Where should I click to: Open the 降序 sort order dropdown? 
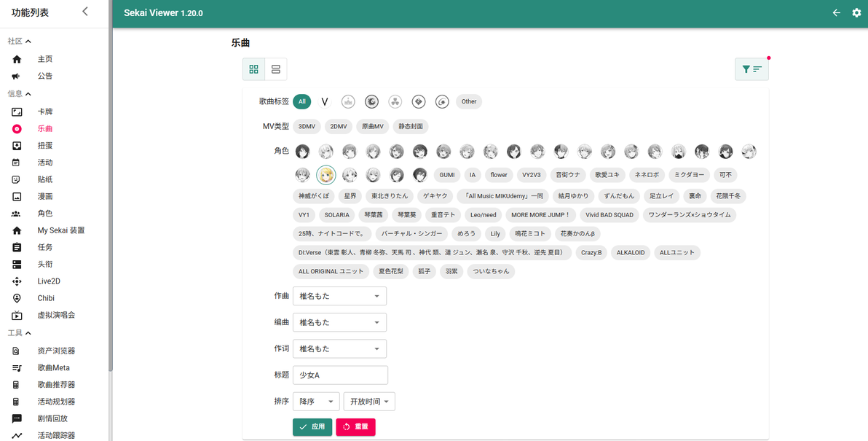click(x=316, y=402)
